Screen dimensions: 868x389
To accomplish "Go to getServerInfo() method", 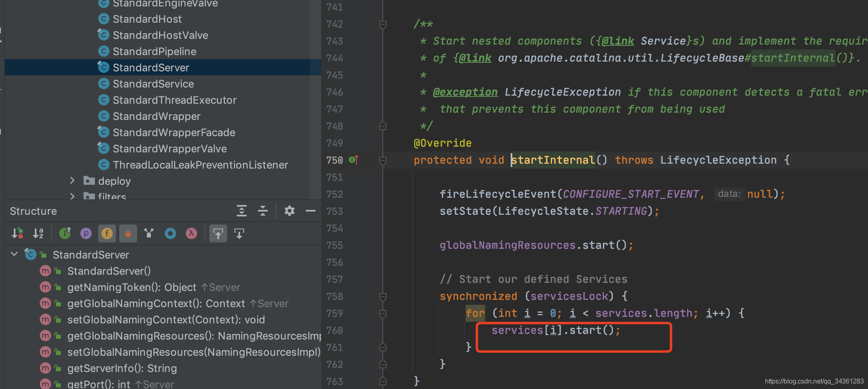I will pos(122,368).
